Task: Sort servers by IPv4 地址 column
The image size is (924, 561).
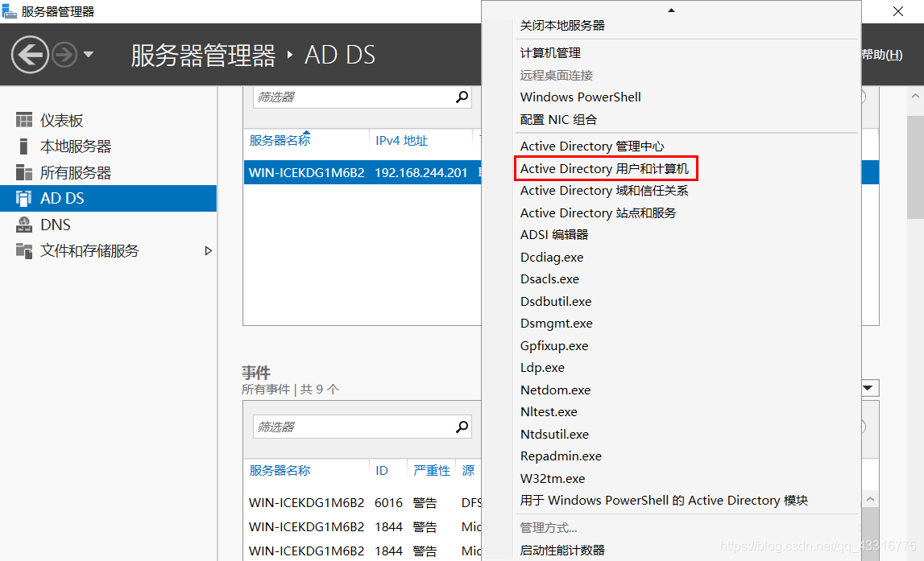Action: 401,141
